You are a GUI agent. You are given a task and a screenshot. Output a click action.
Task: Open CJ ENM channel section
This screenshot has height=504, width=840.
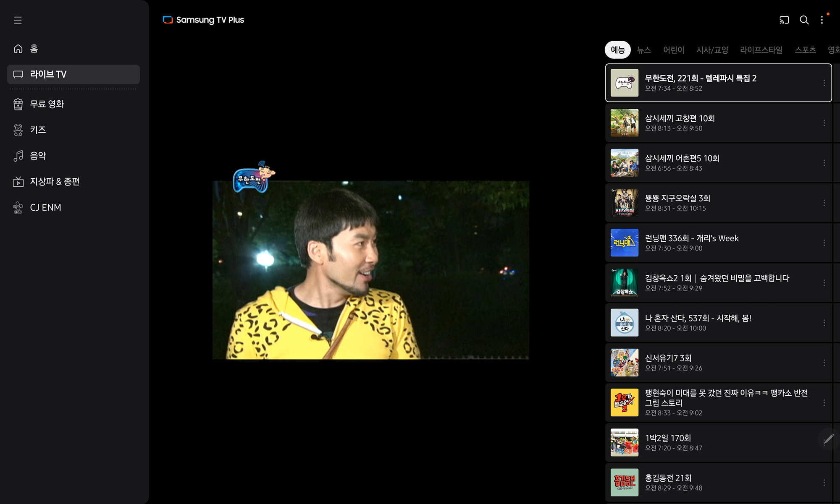click(x=45, y=207)
